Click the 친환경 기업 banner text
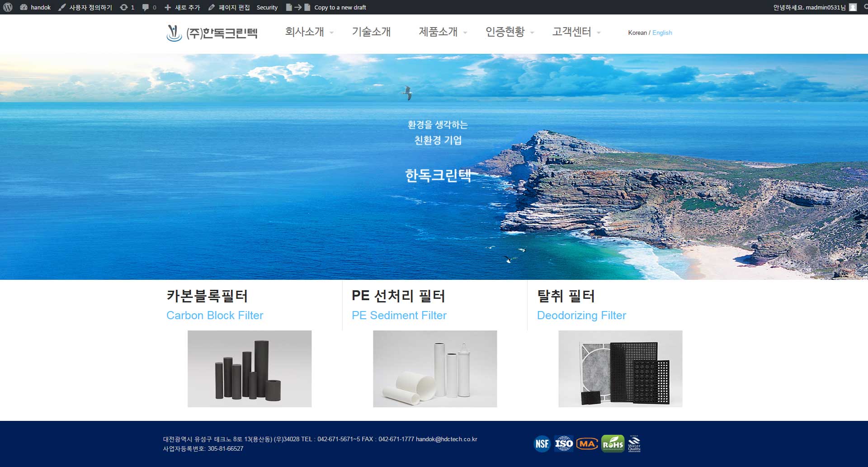Viewport: 868px width, 467px height. 438,140
